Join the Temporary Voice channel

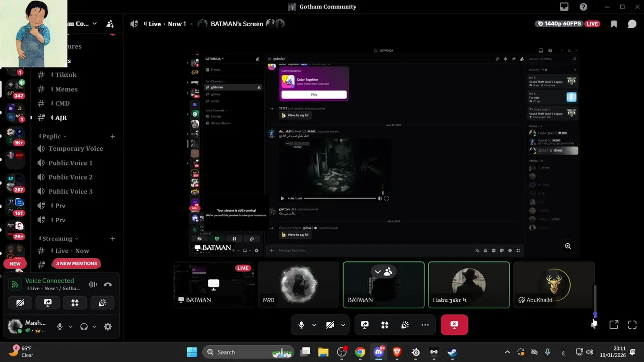[76, 149]
